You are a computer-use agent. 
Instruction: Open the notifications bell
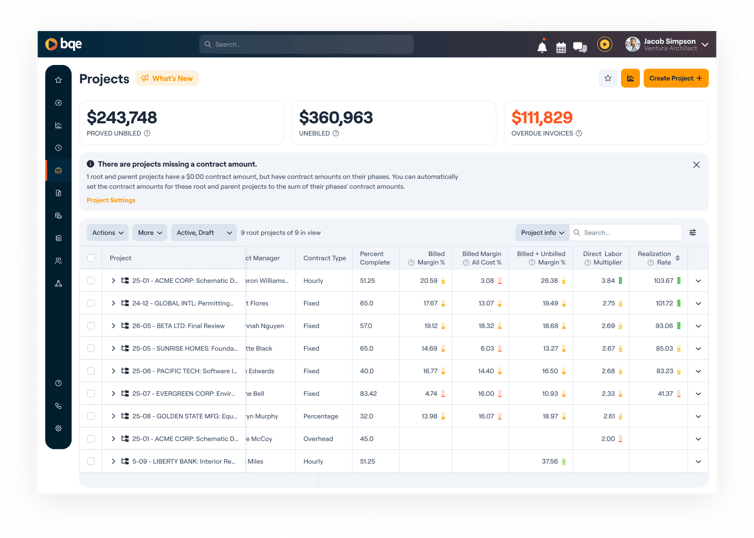point(542,47)
